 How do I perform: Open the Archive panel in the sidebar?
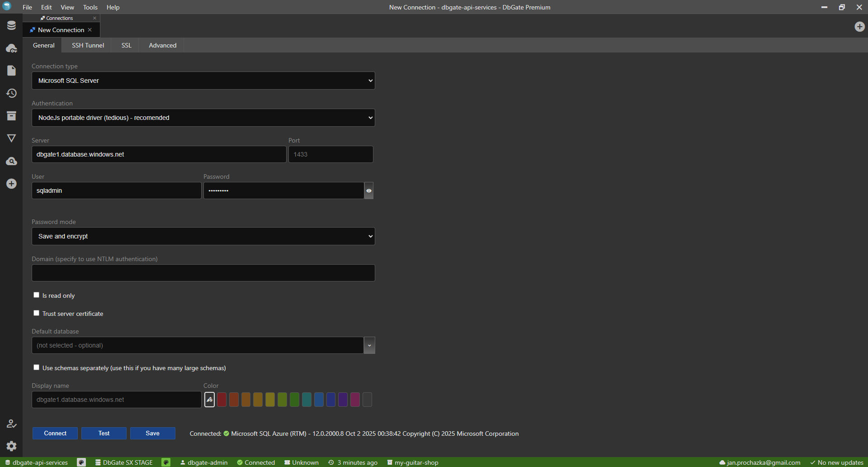click(x=11, y=116)
